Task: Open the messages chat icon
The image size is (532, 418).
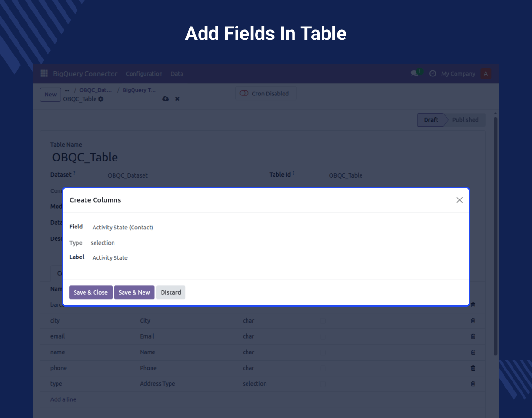Action: point(414,73)
